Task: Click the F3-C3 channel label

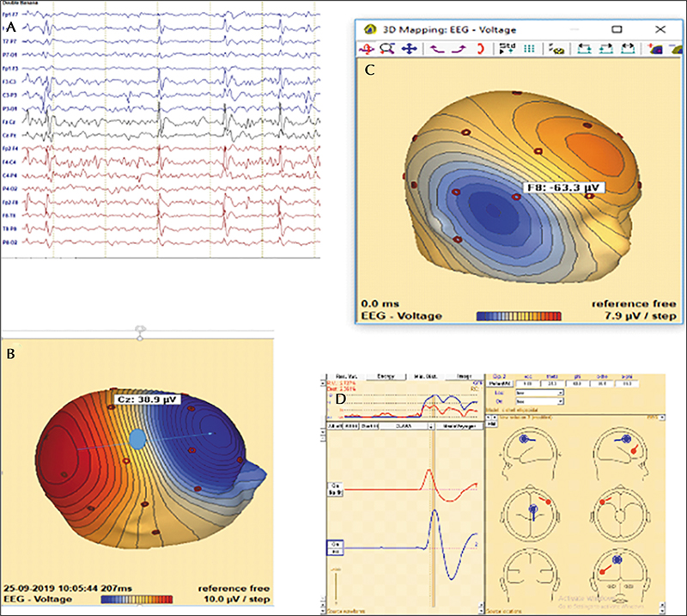Action: point(9,82)
